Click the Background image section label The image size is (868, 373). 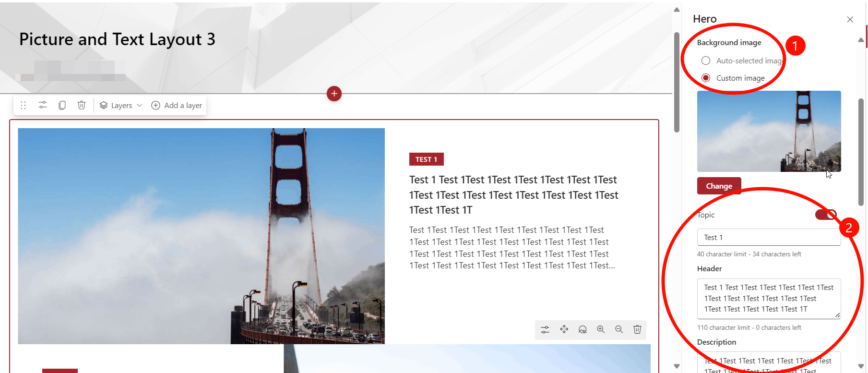(729, 42)
